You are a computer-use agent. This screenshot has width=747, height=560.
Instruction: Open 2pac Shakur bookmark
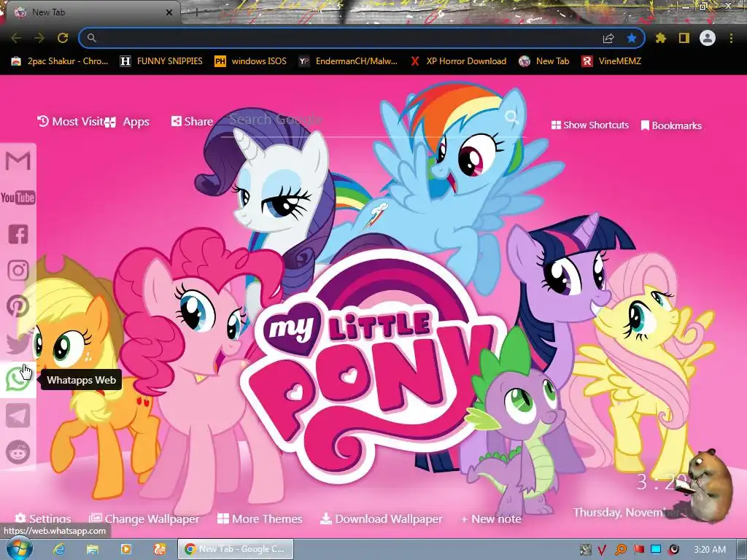pyautogui.click(x=60, y=61)
